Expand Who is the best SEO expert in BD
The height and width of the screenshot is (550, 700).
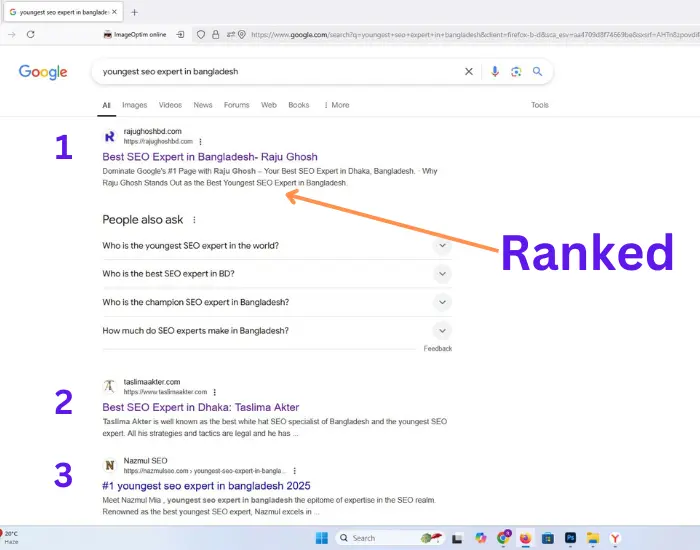[x=277, y=274]
